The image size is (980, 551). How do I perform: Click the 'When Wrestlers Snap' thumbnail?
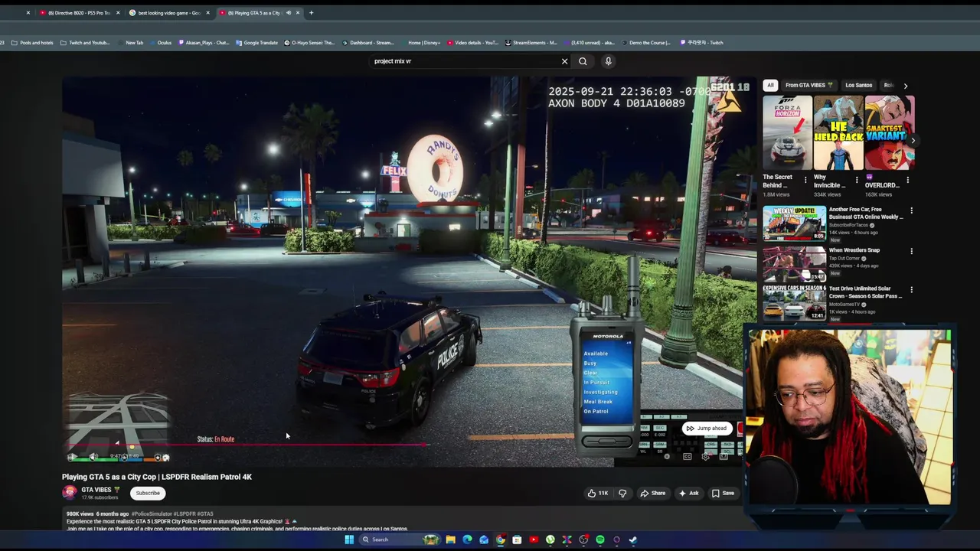tap(794, 263)
